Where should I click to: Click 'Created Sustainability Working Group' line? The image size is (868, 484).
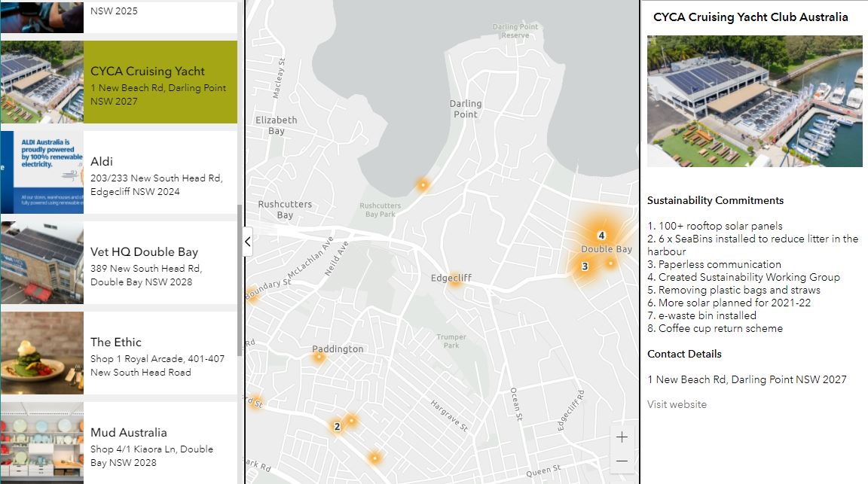click(x=744, y=277)
